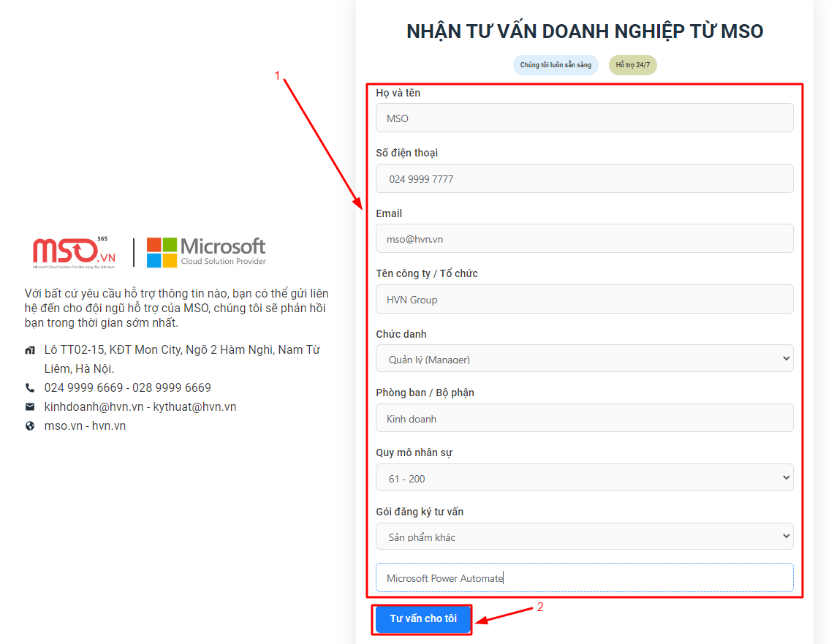Screen dimensions: 834x644
Task: Click the Tên công ty / Tổ chức label
Action: [427, 274]
